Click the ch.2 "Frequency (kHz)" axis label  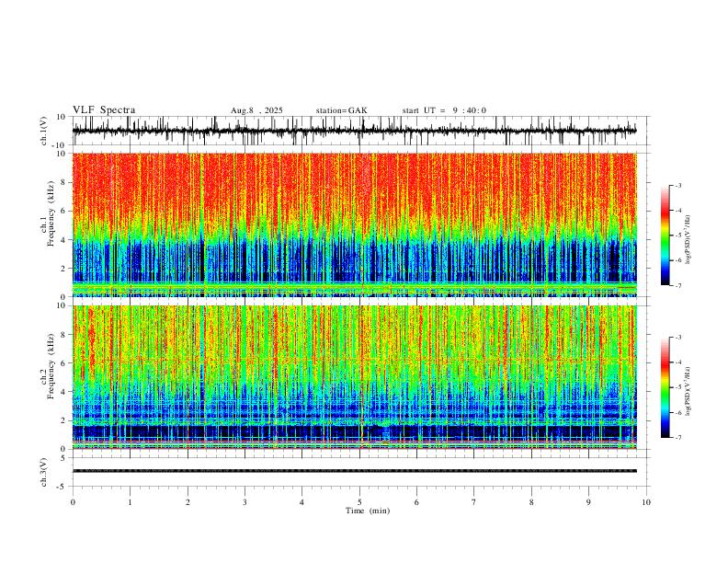(x=51, y=366)
